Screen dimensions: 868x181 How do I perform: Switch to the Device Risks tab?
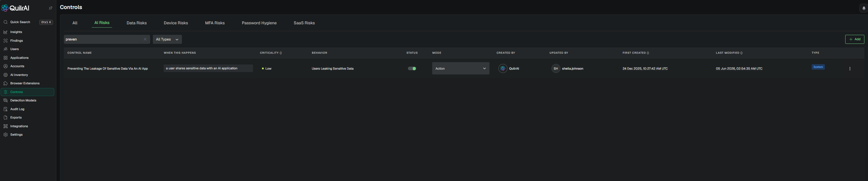pyautogui.click(x=176, y=23)
